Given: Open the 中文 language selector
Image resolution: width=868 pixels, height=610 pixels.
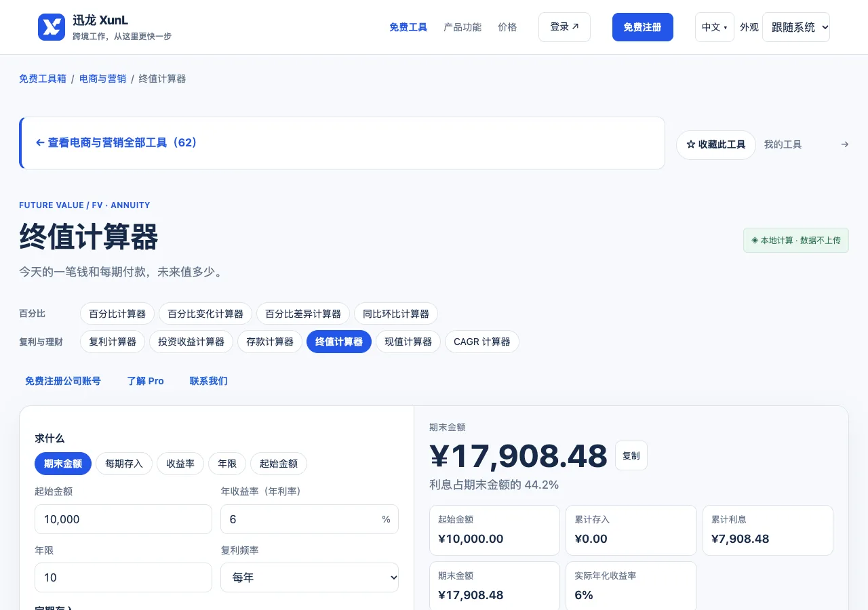Looking at the screenshot, I should pyautogui.click(x=715, y=27).
